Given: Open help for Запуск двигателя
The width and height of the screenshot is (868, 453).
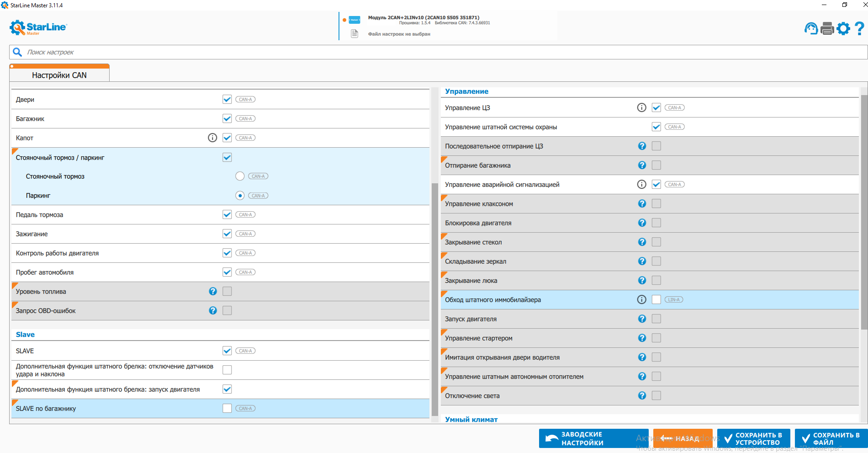Looking at the screenshot, I should coord(642,319).
